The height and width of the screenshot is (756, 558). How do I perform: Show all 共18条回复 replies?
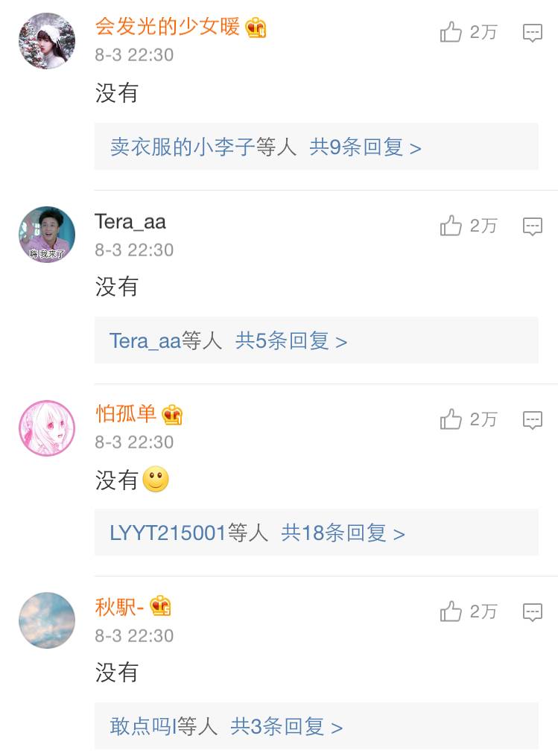(343, 533)
